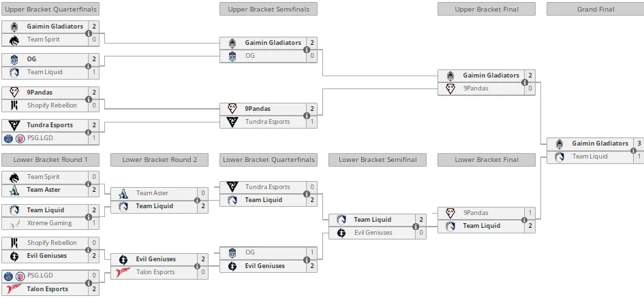Open info icon for Gaimin Gladiators vs Team Spirit
Image resolution: width=644 pixels, height=298 pixels.
click(x=89, y=33)
